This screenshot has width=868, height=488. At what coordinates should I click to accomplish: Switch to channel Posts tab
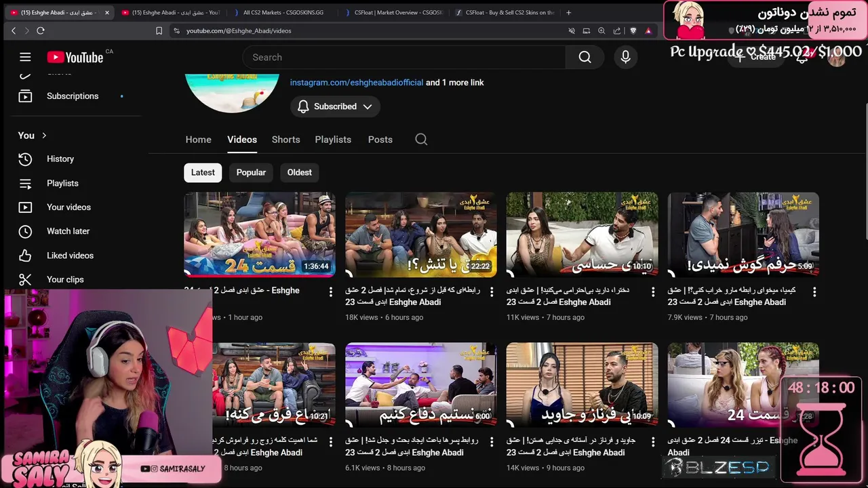click(x=380, y=139)
